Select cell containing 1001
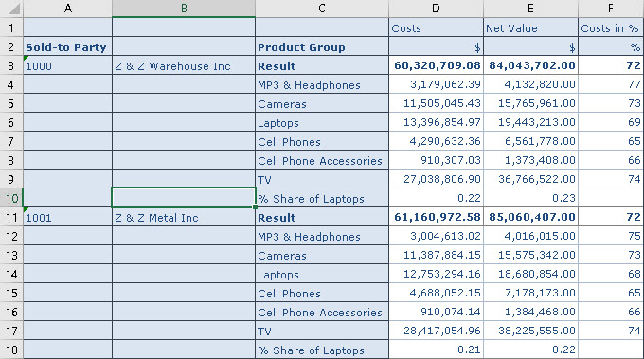The width and height of the screenshot is (644, 359). click(x=68, y=217)
